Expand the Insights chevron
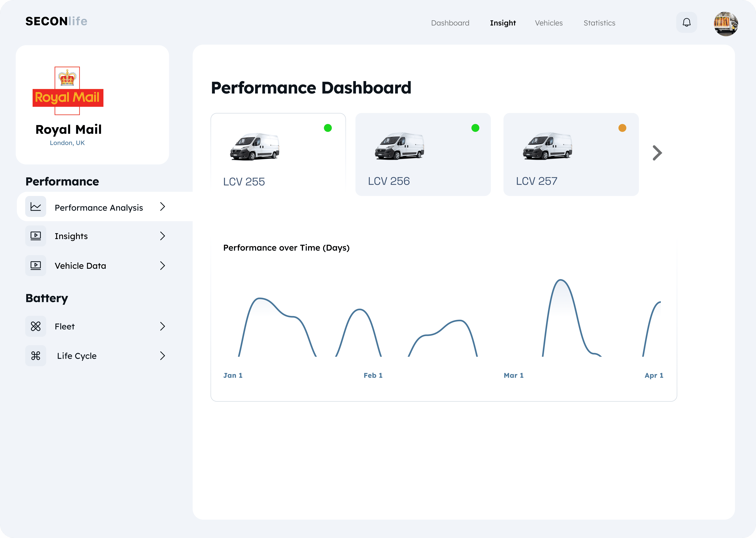Viewport: 756px width, 538px height. click(162, 236)
